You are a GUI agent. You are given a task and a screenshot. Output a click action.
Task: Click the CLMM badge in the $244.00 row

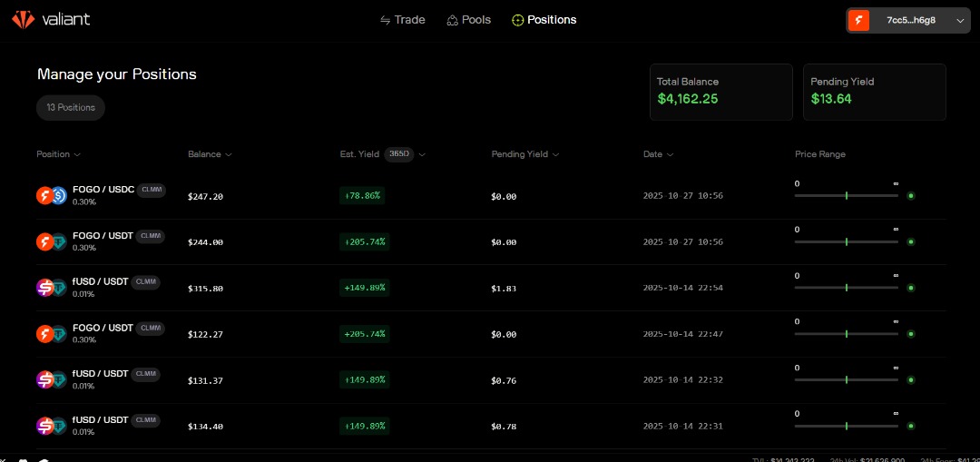[150, 236]
